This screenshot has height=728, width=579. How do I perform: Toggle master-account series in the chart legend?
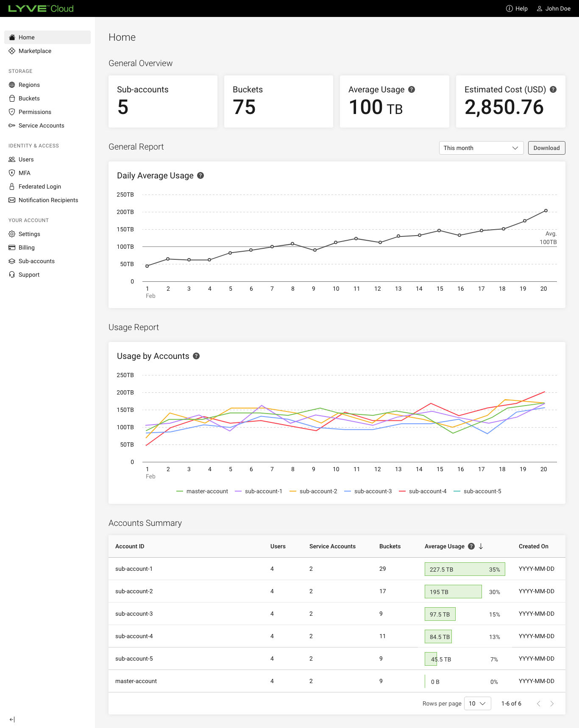pyautogui.click(x=202, y=491)
